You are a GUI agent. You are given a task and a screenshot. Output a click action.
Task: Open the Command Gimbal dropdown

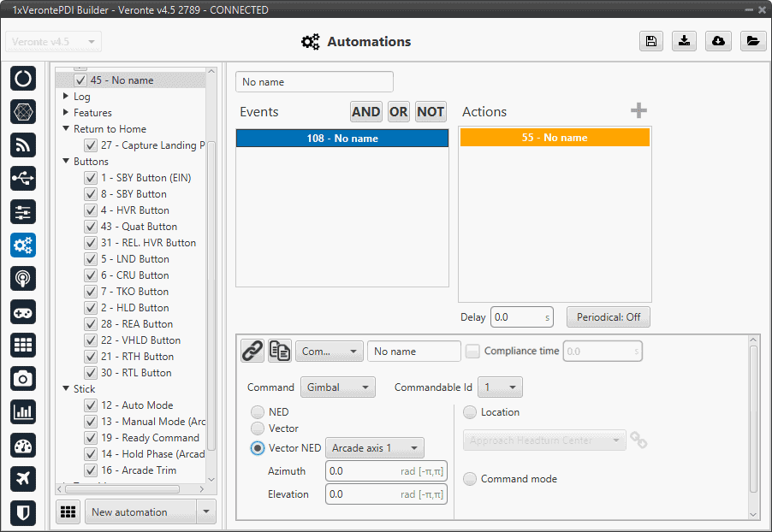(x=337, y=387)
